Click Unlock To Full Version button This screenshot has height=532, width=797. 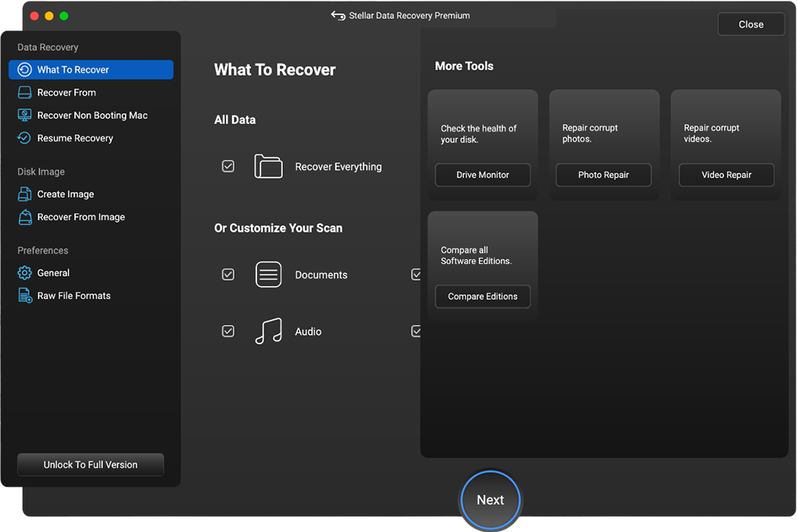[x=91, y=464]
